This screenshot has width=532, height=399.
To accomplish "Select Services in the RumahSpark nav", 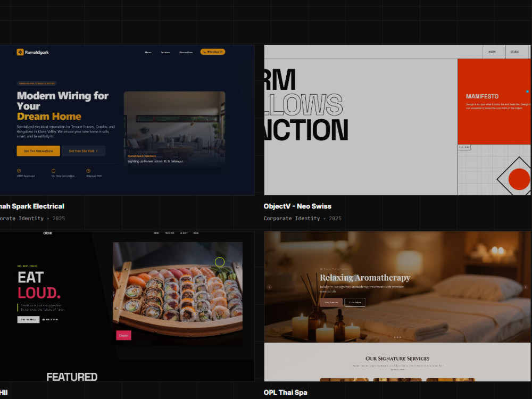I will pyautogui.click(x=165, y=52).
